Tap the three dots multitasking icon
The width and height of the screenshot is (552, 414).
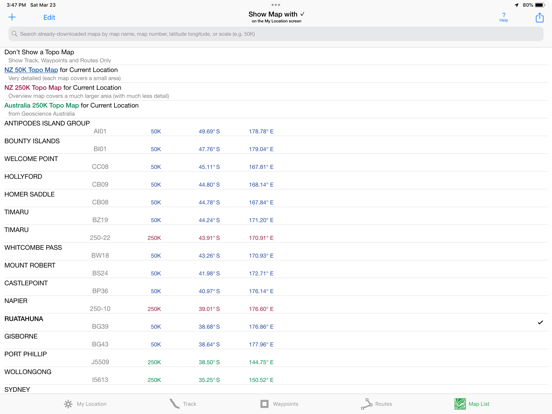[276, 5]
